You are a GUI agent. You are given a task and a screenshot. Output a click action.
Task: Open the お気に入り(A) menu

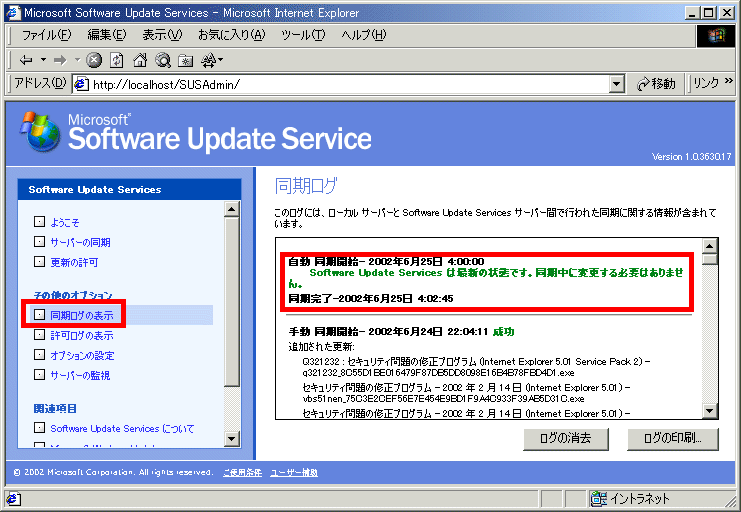pyautogui.click(x=232, y=35)
